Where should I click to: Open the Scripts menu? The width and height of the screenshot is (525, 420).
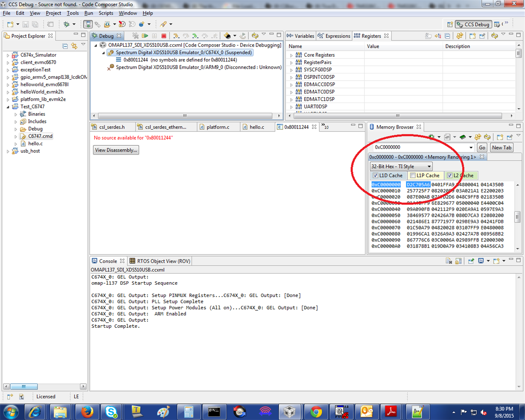(106, 13)
